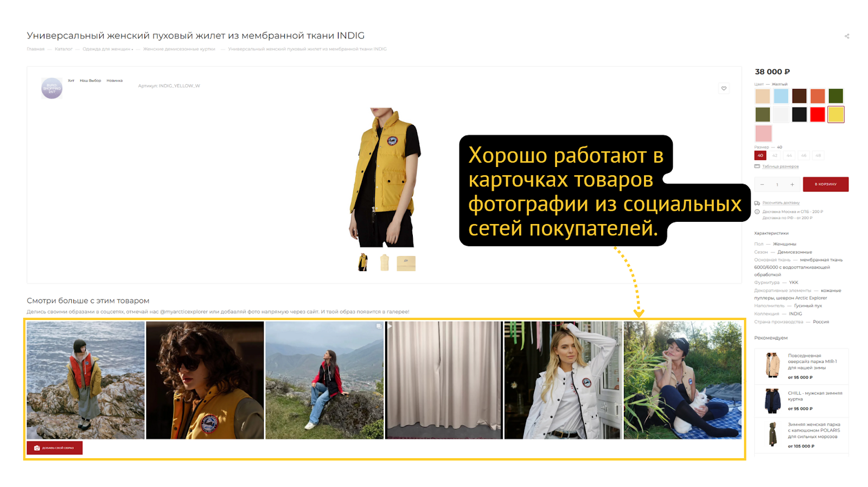The width and height of the screenshot is (868, 487).
Task: Select the light blue color swatch
Action: (x=781, y=96)
